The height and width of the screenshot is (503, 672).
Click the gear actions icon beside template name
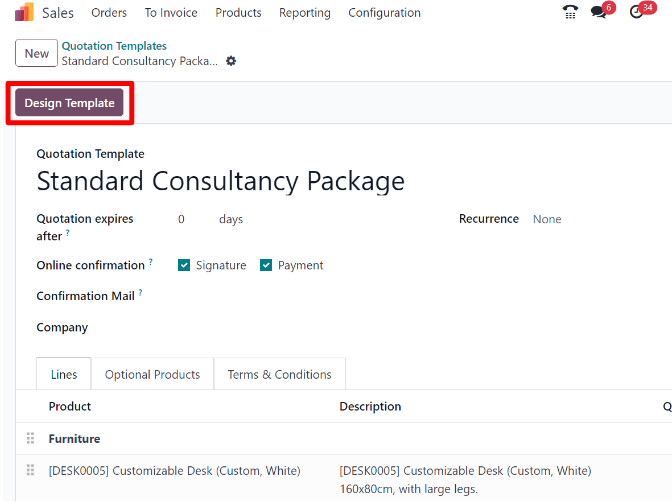pyautogui.click(x=231, y=61)
